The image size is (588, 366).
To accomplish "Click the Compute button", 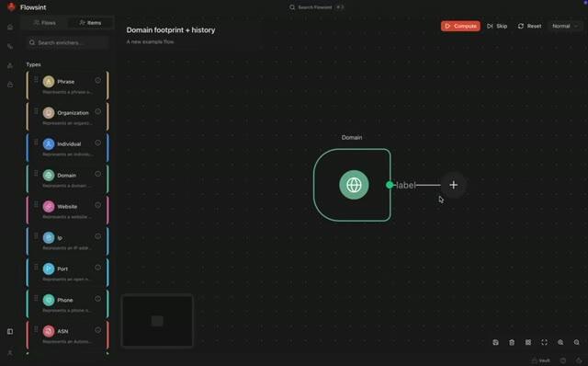I will pos(460,26).
